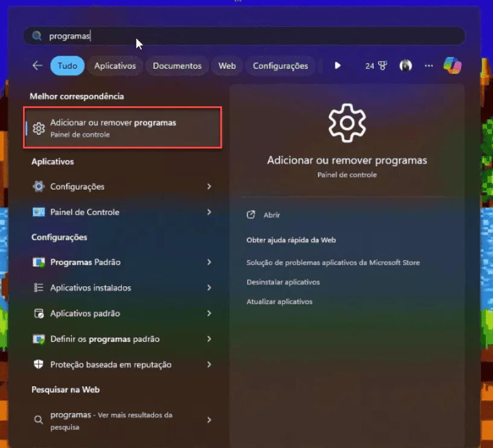Select the Web filter tab
Image resolution: width=493 pixels, height=448 pixels.
tap(227, 66)
